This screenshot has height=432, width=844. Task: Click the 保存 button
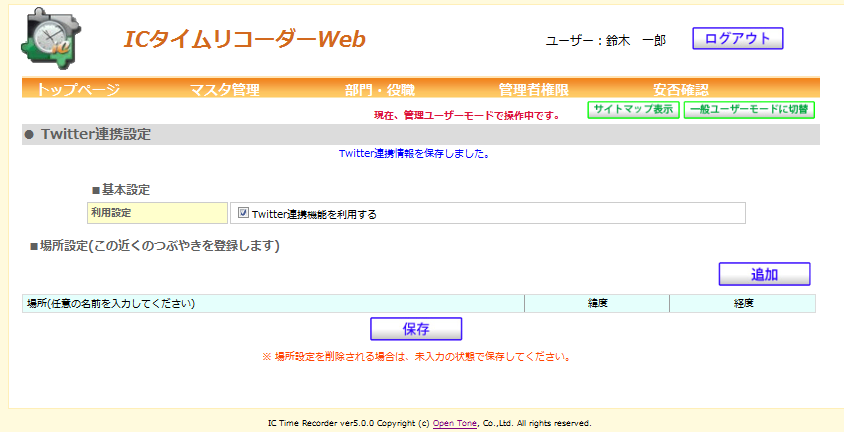point(416,329)
